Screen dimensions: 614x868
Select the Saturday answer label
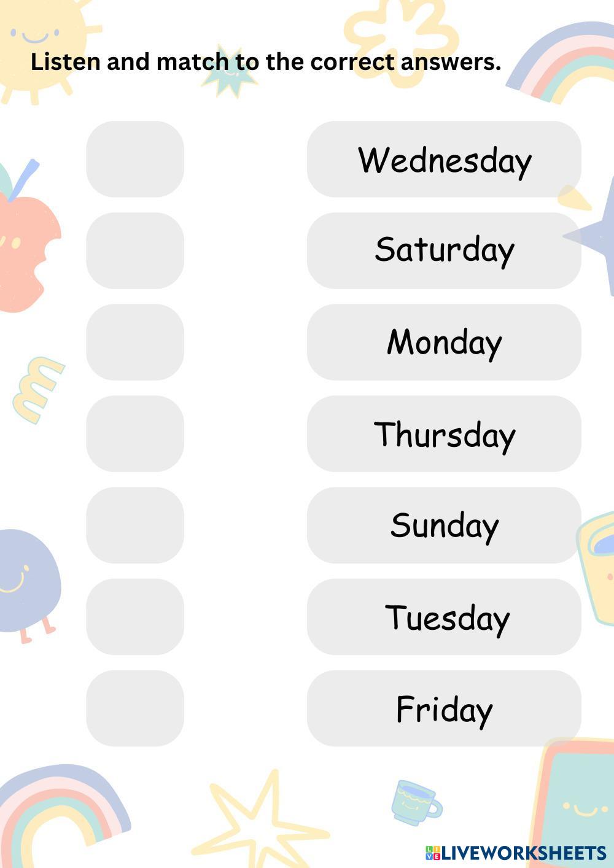(444, 250)
